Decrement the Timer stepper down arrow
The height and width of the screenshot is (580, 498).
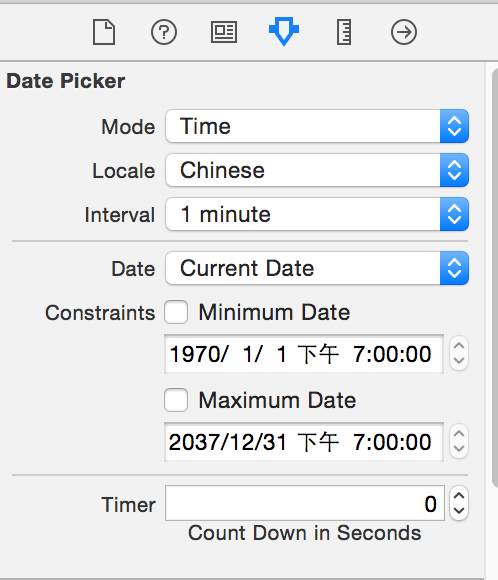(x=459, y=512)
